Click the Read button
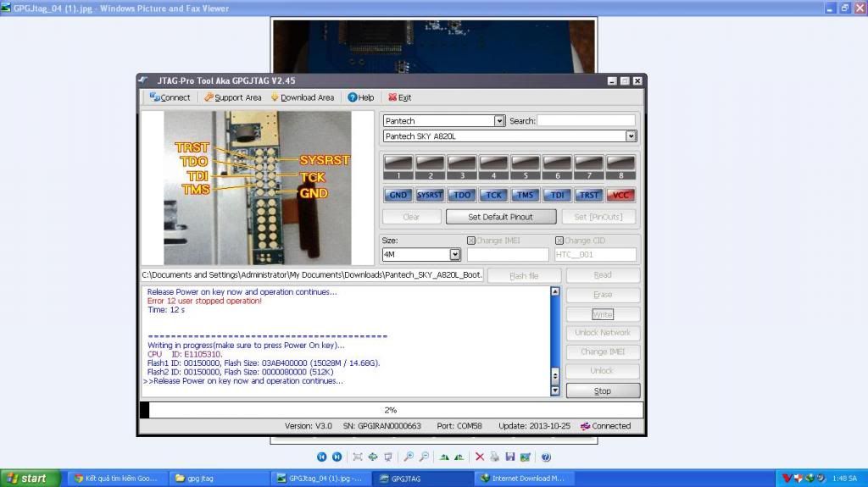 pyautogui.click(x=603, y=275)
